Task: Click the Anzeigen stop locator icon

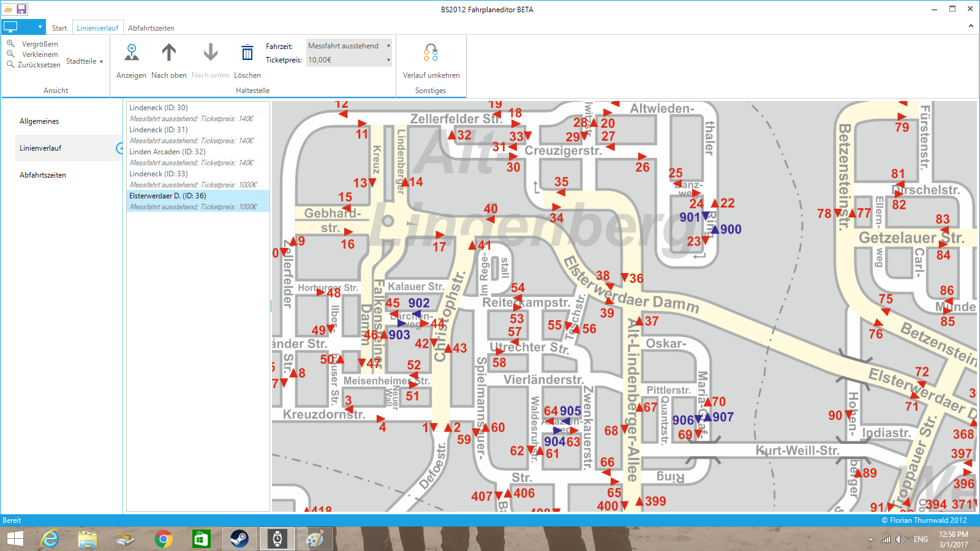Action: [x=132, y=53]
